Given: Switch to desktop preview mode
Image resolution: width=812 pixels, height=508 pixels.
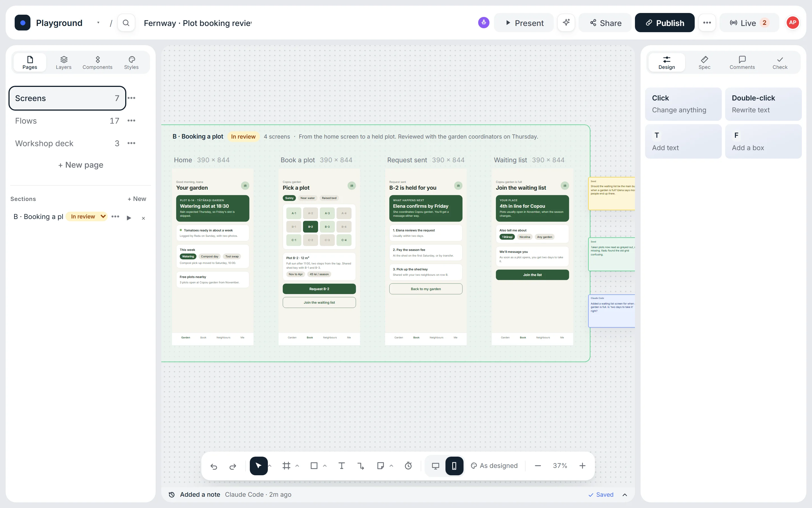Looking at the screenshot, I should click(436, 466).
